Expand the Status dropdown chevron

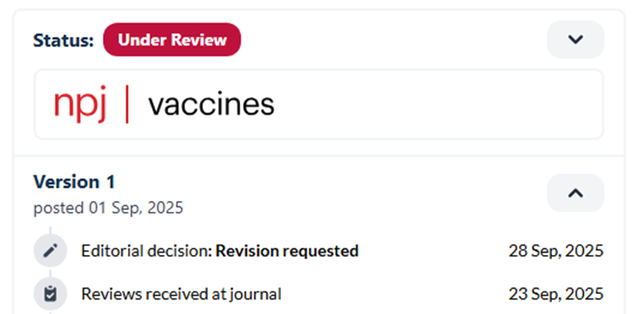click(575, 39)
